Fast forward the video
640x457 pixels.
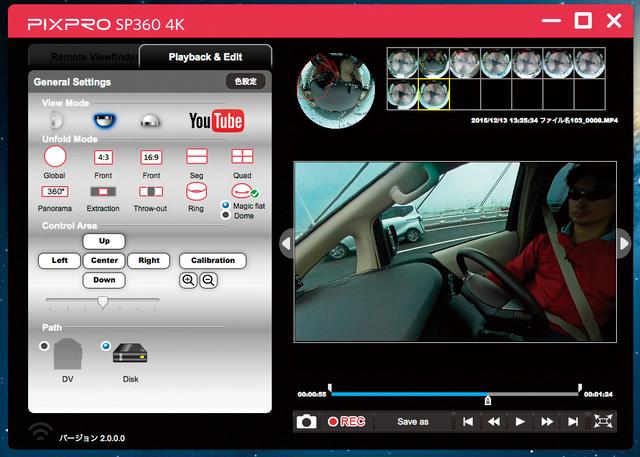(547, 422)
